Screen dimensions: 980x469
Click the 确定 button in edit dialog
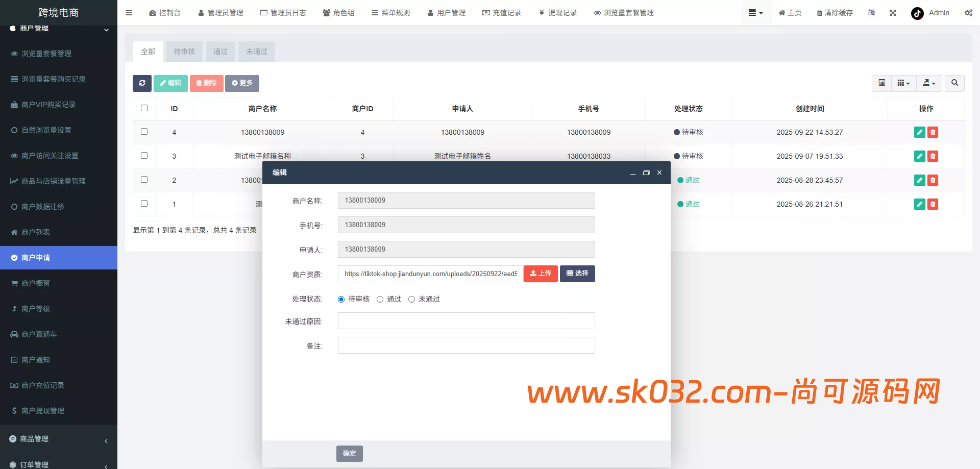click(349, 453)
